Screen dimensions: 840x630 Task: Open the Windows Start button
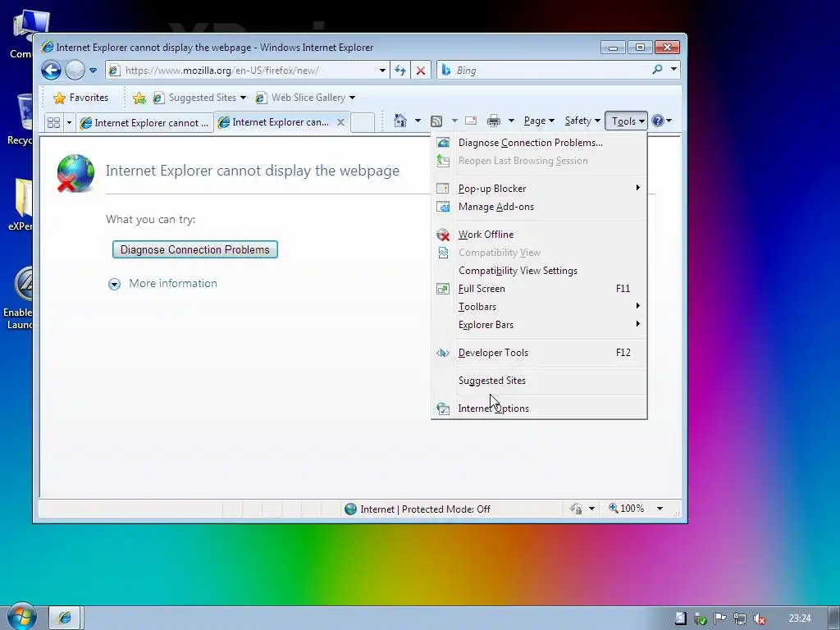(x=21, y=617)
